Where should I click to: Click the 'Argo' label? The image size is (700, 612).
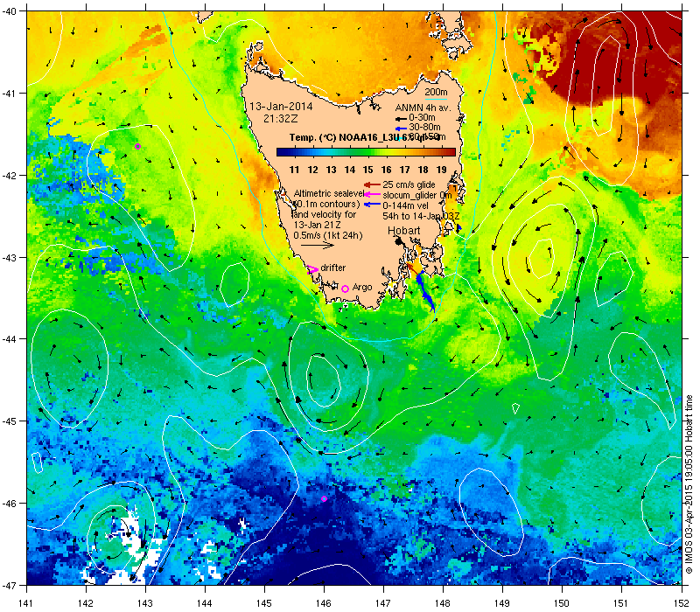coord(362,288)
